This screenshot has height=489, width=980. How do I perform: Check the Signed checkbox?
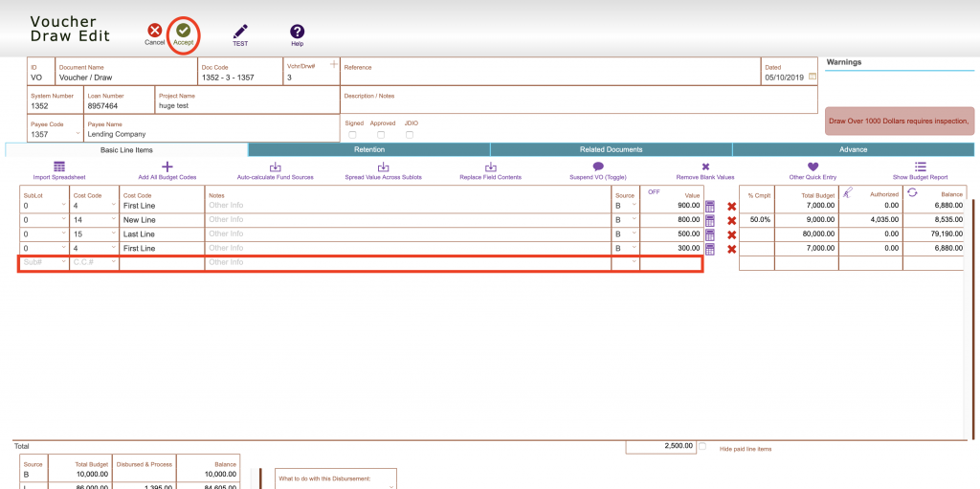click(x=352, y=134)
